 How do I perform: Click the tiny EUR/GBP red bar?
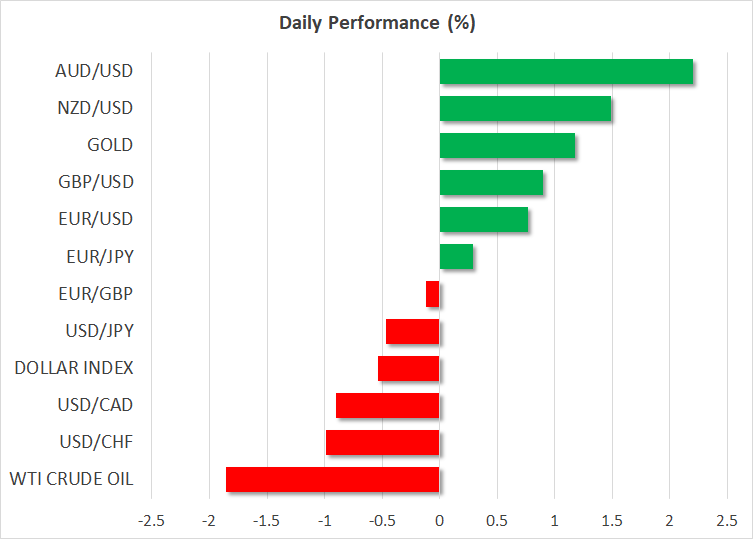[432, 294]
